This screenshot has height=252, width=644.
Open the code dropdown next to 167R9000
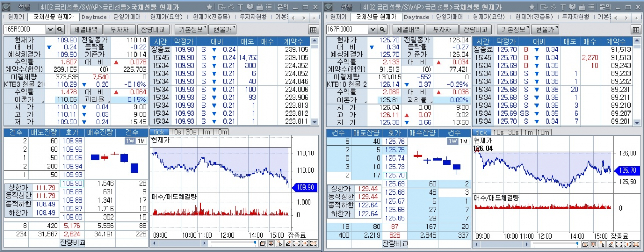tap(373, 29)
